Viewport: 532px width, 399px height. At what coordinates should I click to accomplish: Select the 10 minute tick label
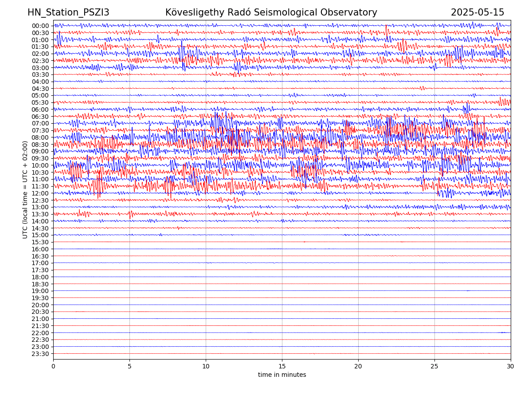point(206,366)
